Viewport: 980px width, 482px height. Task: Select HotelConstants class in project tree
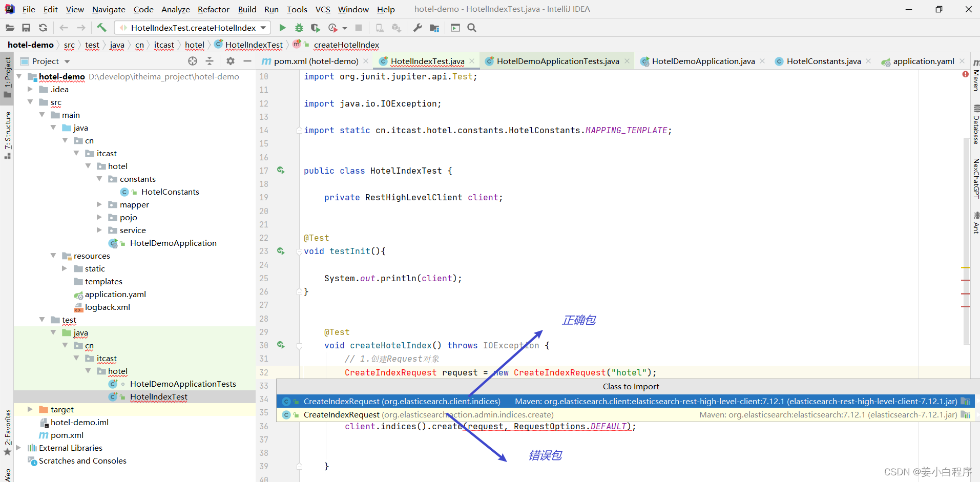(170, 192)
